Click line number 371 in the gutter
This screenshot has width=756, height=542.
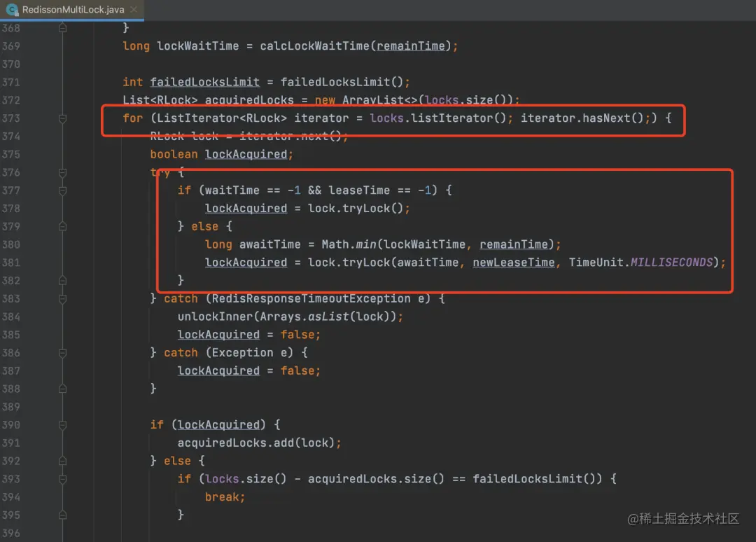pos(10,82)
